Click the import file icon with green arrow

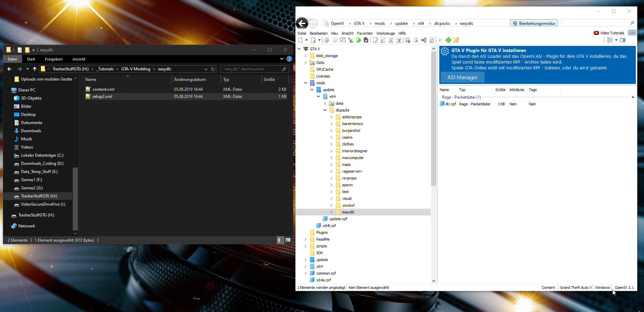(313, 40)
